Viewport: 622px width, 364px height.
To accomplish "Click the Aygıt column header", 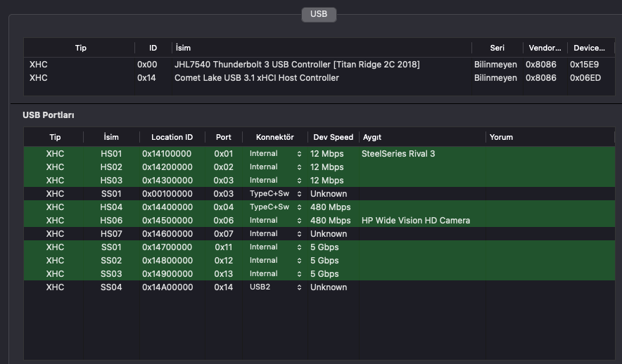I will (372, 138).
